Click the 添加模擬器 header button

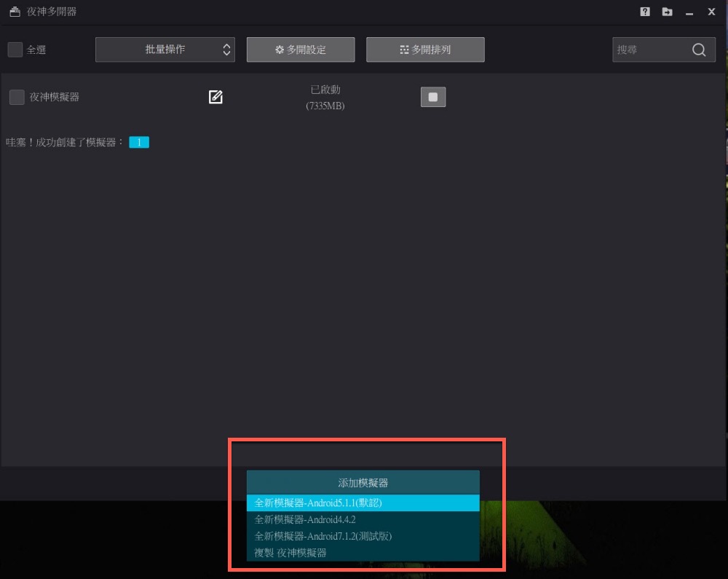pyautogui.click(x=363, y=482)
